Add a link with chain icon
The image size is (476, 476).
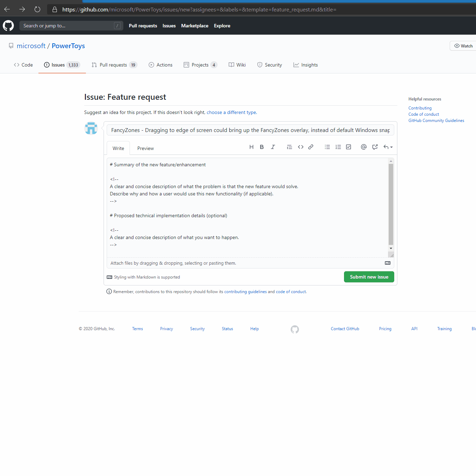coord(311,147)
